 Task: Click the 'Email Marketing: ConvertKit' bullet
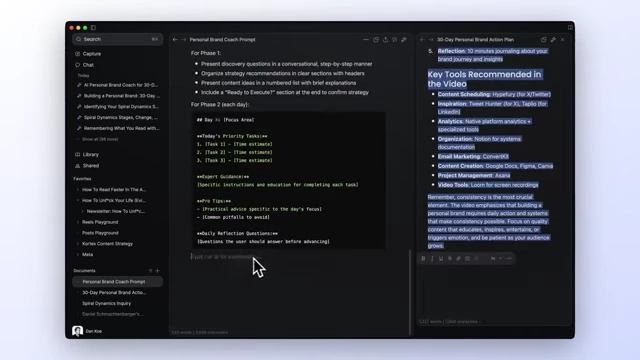pyautogui.click(x=473, y=156)
